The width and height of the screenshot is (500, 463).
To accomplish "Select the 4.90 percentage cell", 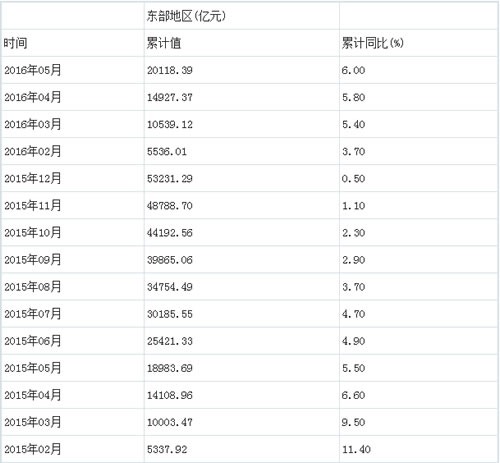I will 353,341.
